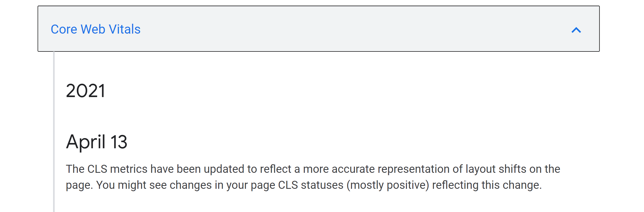Viewport: 644px width, 212px height.
Task: Click the word "statuses" in the second line
Action: tap(322, 185)
